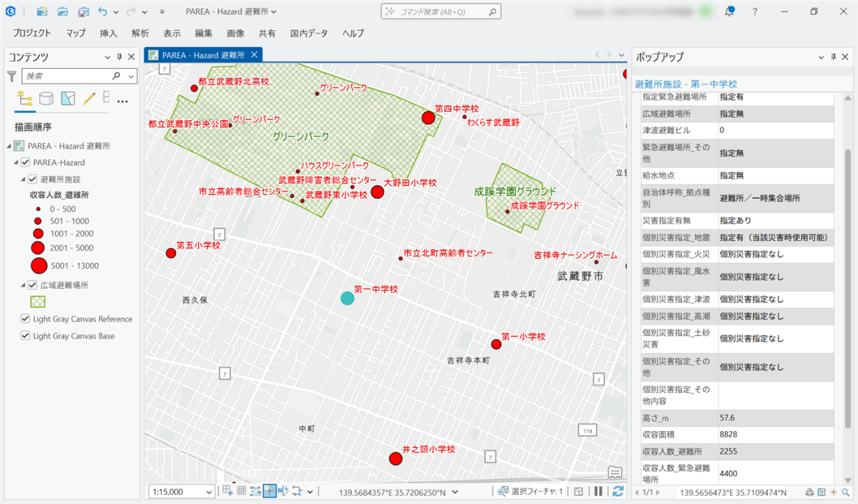Click the Undo arrow in quick access toolbar
Image resolution: width=858 pixels, height=504 pixels.
coord(103,12)
